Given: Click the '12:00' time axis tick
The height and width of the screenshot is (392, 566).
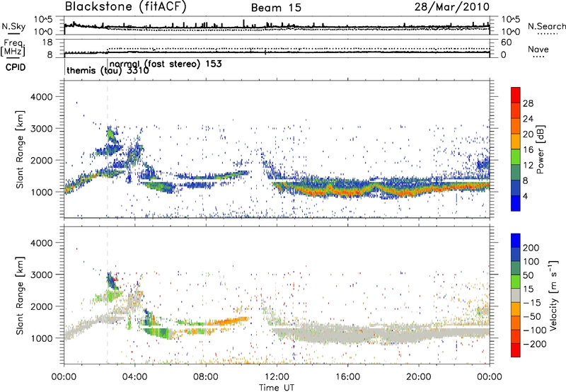Looking at the screenshot, I should [277, 377].
